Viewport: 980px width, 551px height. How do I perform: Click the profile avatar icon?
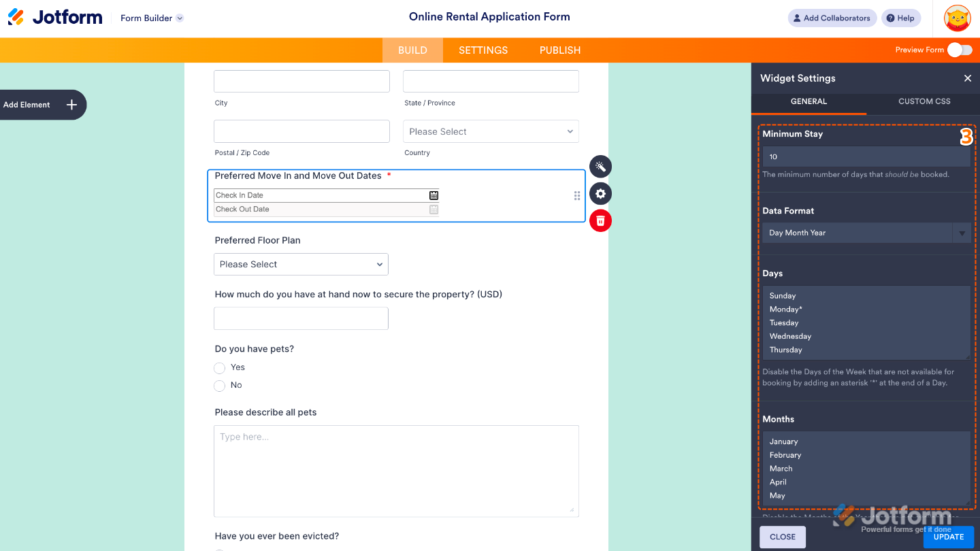pos(957,18)
